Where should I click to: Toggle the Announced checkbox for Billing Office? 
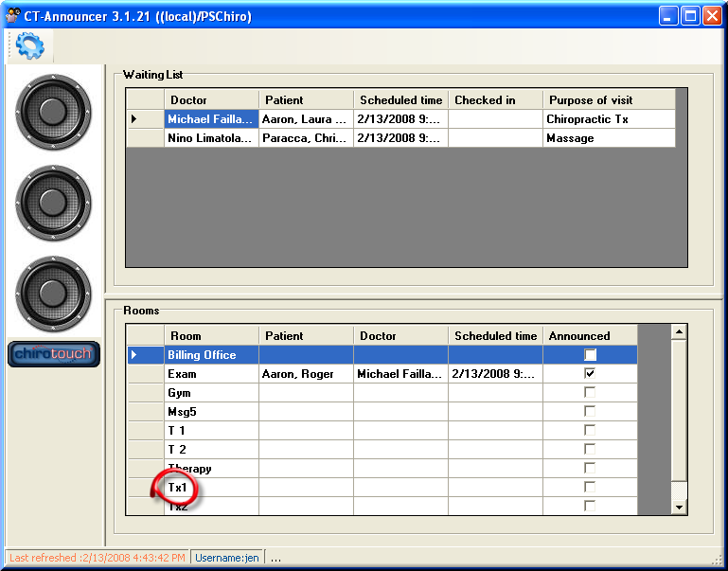(x=590, y=355)
